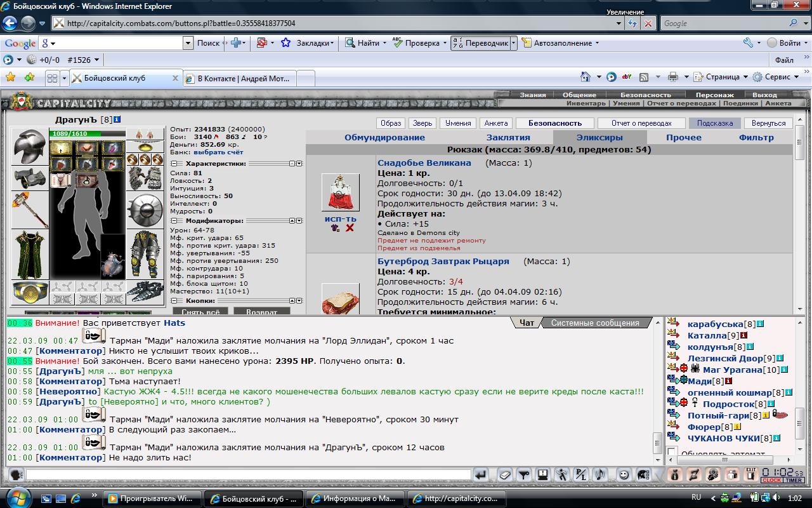Use Снадобье Великана via исп-ть link

(x=341, y=219)
